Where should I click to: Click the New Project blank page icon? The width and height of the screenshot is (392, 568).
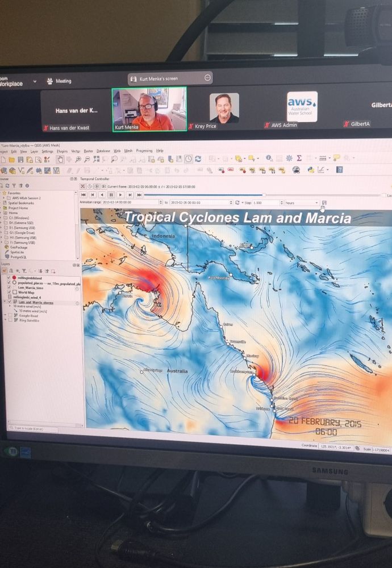coord(3,160)
